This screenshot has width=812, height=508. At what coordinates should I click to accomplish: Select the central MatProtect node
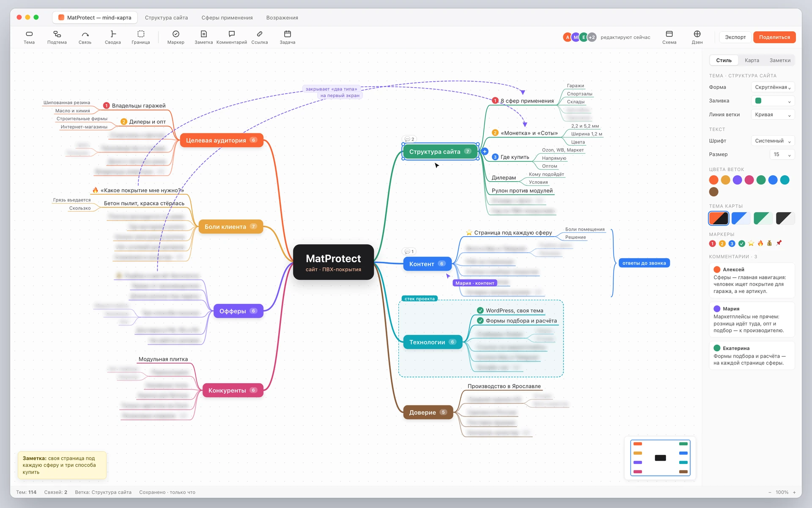pyautogui.click(x=333, y=262)
